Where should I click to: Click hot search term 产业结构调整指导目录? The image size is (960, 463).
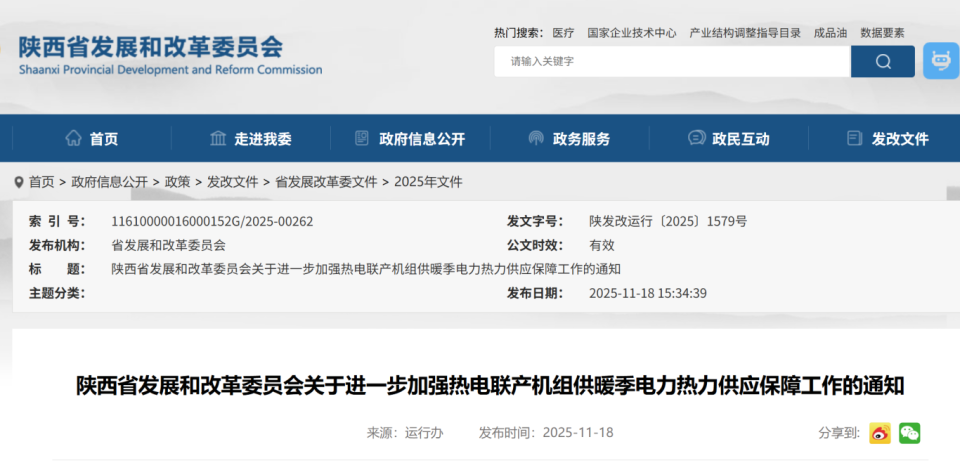pyautogui.click(x=745, y=33)
